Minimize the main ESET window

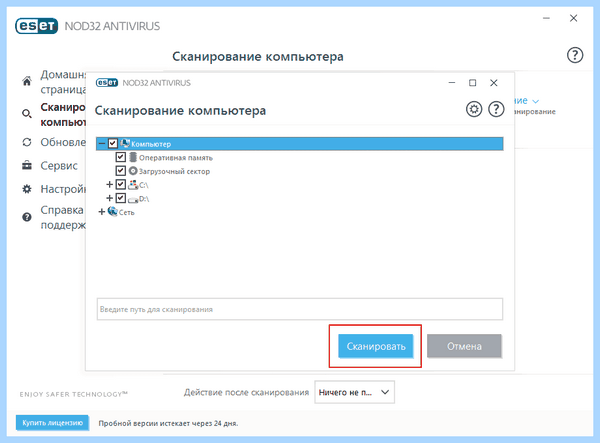(546, 18)
